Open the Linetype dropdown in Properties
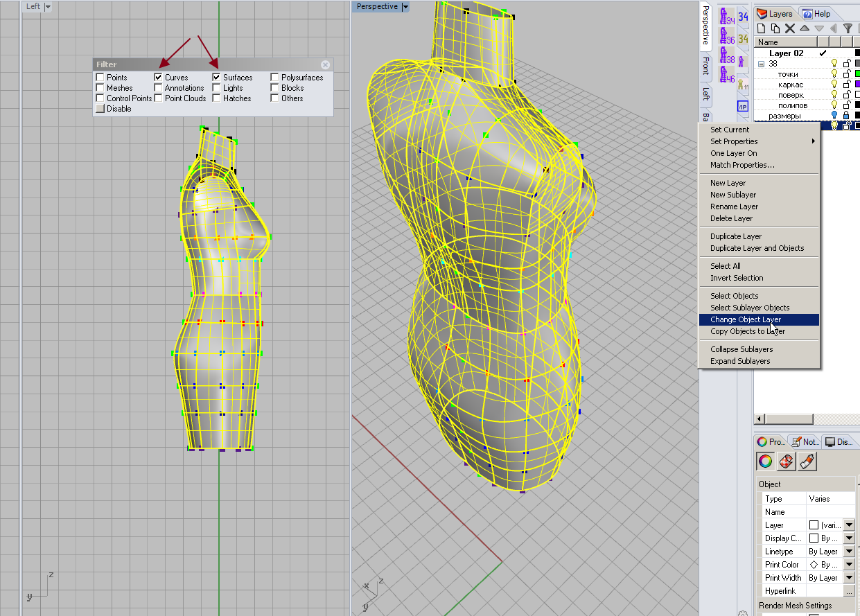This screenshot has height=616, width=860. (x=849, y=552)
